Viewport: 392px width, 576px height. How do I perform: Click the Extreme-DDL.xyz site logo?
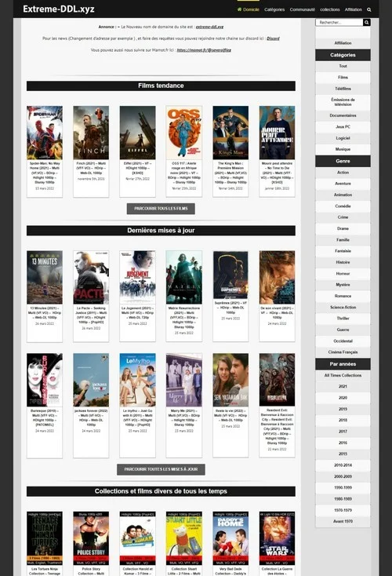58,9
